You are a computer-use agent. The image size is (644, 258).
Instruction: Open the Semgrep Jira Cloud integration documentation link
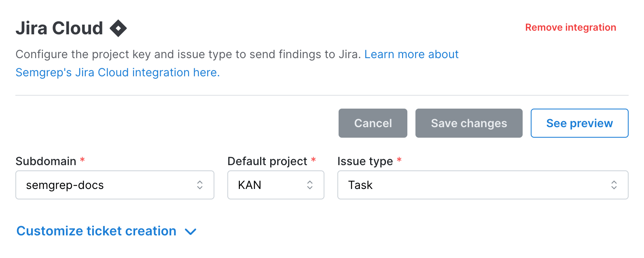tap(117, 72)
